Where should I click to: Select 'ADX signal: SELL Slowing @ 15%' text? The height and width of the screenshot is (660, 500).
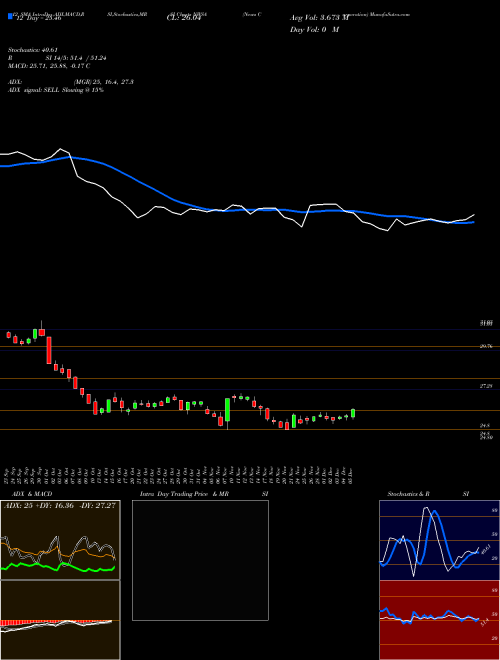[x=56, y=90]
